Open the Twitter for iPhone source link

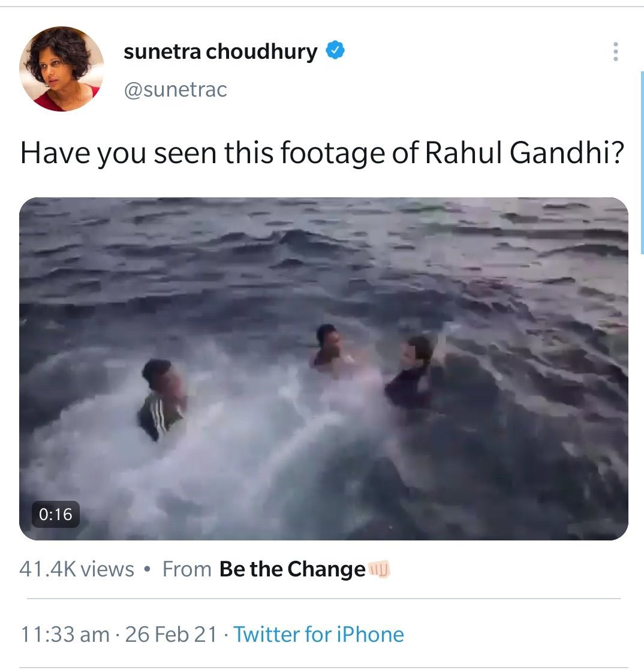click(x=318, y=634)
